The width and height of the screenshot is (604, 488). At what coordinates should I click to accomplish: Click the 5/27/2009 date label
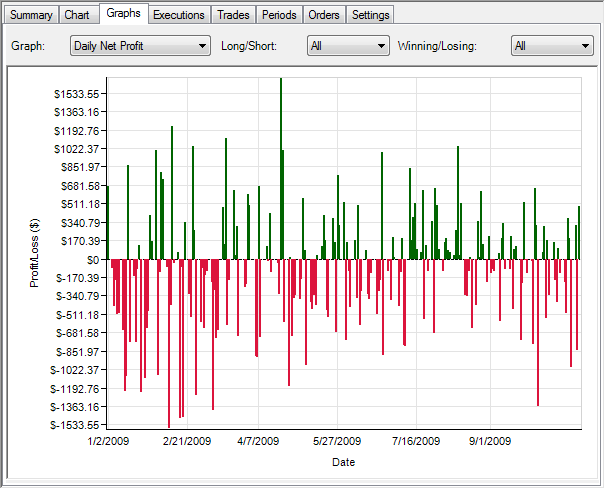click(x=337, y=441)
